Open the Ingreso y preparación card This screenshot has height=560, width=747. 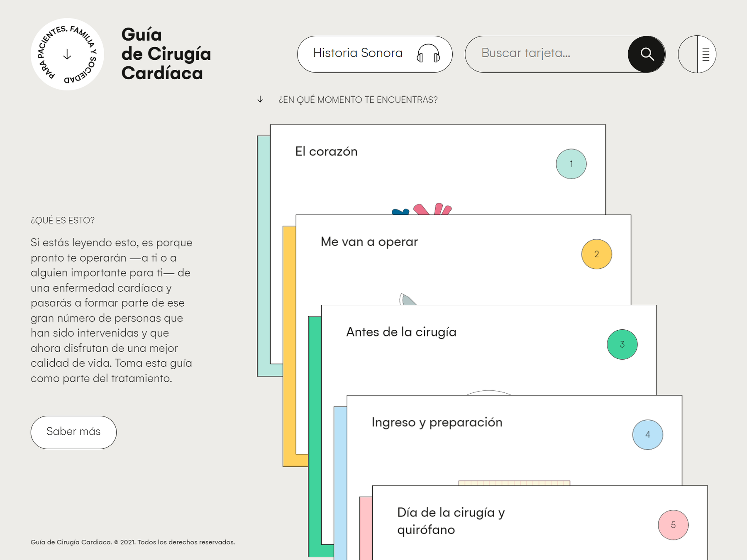click(437, 422)
